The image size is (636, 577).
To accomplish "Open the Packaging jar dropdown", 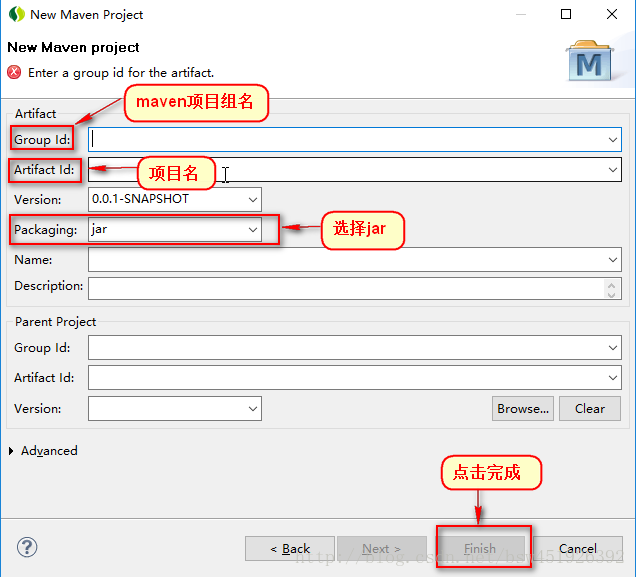I will point(253,230).
